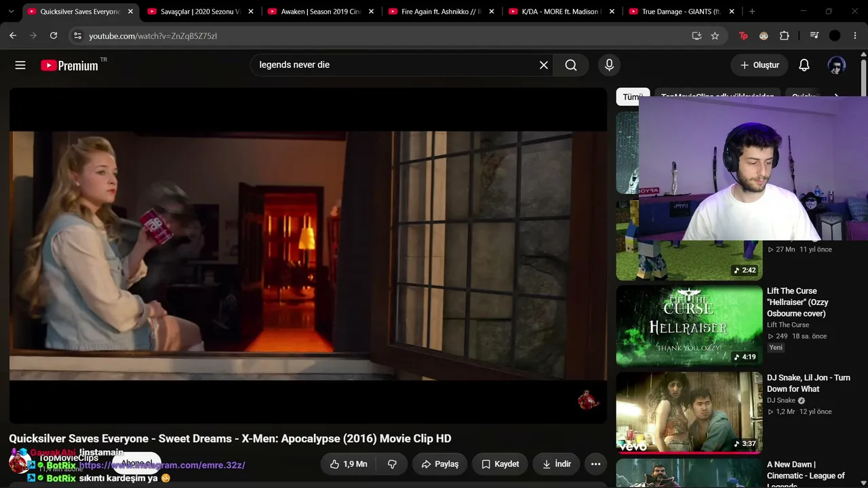Select the Quicksilver Saves Everyone tab
The width and height of the screenshot is (868, 488).
click(81, 12)
